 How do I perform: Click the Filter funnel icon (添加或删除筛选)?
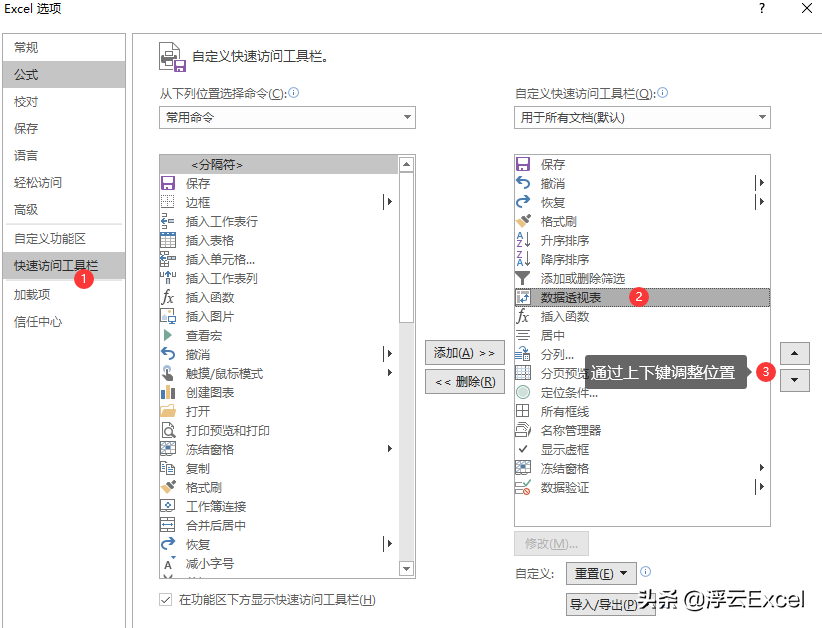pos(523,278)
